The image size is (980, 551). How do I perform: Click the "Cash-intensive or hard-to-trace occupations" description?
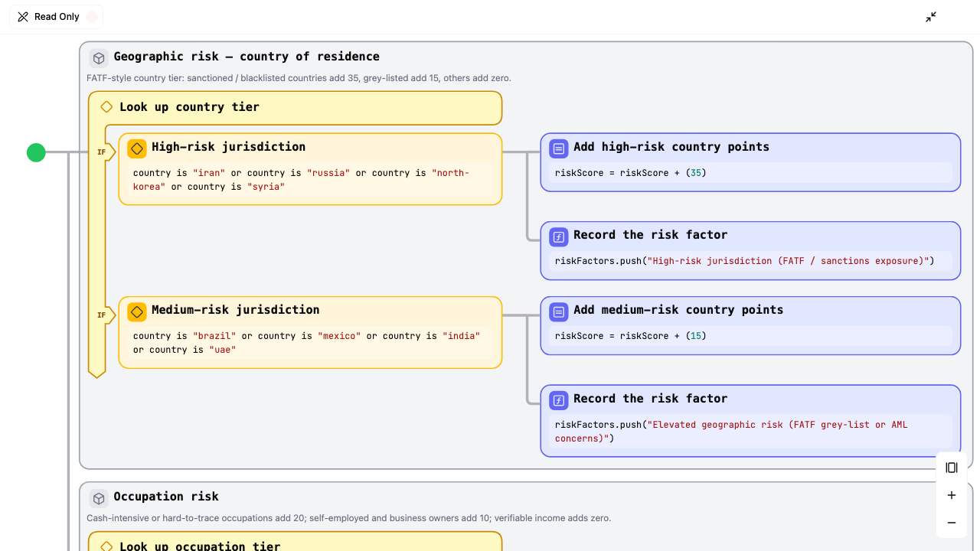tap(349, 518)
